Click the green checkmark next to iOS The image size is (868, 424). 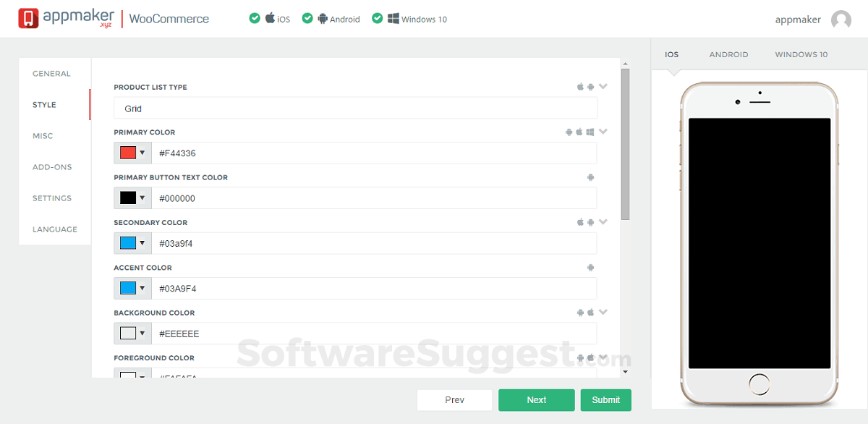[x=255, y=17]
